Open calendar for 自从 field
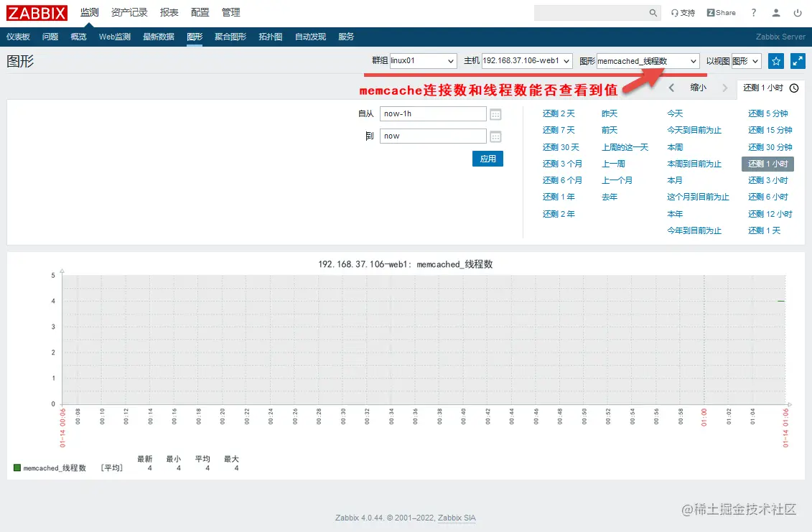The height and width of the screenshot is (532, 812). pyautogui.click(x=495, y=114)
